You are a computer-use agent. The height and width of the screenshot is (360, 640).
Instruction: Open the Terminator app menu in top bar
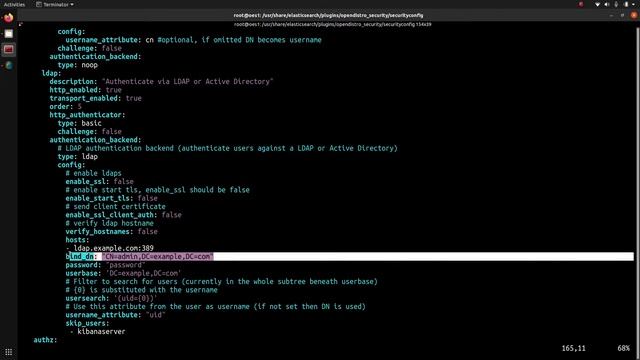click(55, 4)
